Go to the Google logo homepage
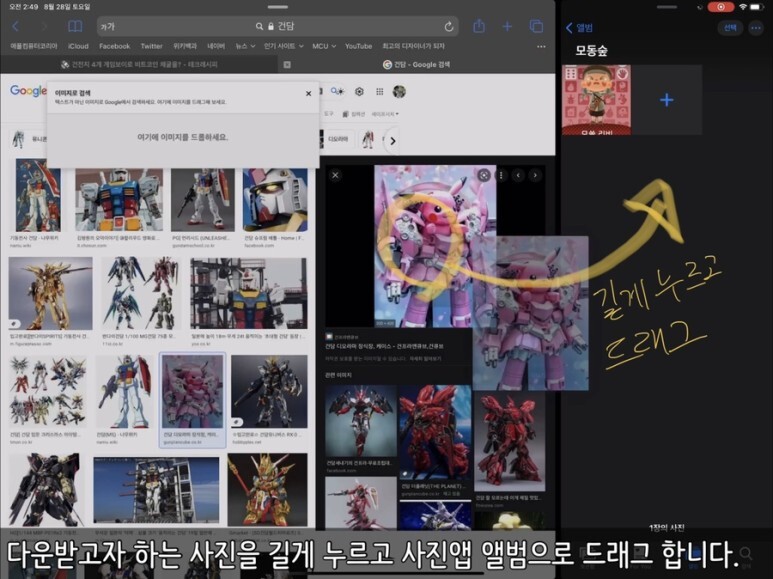The height and width of the screenshot is (579, 773). click(x=28, y=91)
